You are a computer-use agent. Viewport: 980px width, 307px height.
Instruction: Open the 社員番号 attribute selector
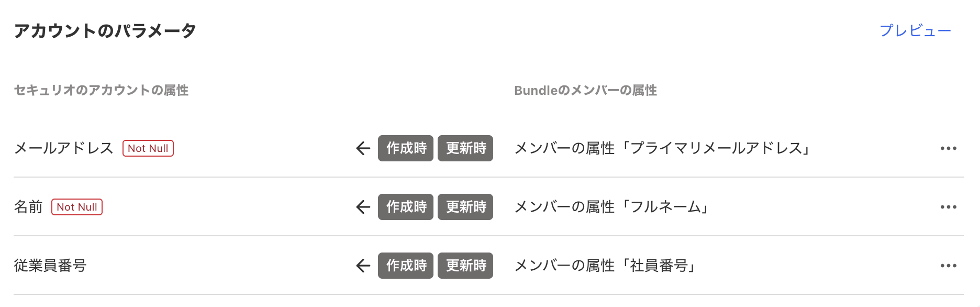tap(605, 266)
